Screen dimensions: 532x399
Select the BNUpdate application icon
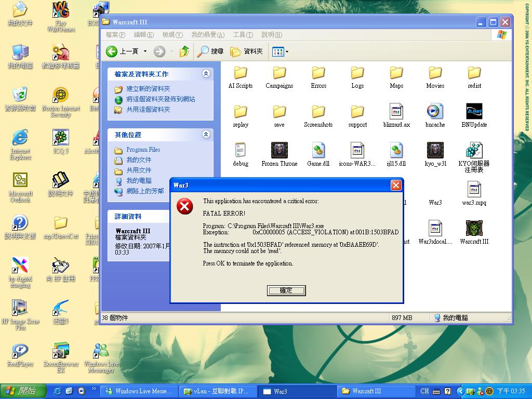474,111
